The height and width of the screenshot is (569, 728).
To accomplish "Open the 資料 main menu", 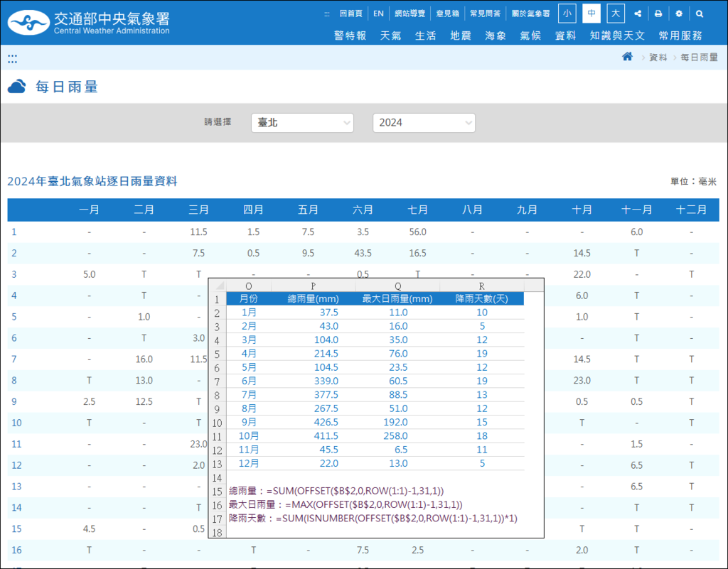I will coord(565,36).
